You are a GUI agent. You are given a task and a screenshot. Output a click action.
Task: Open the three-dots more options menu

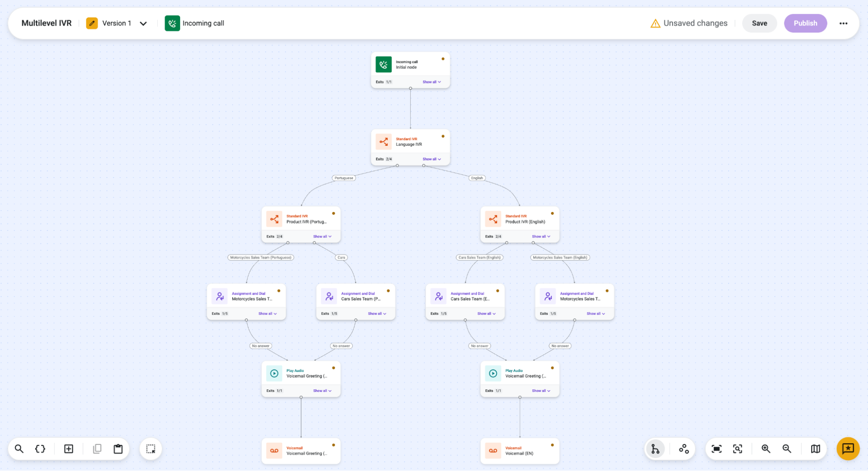point(843,23)
